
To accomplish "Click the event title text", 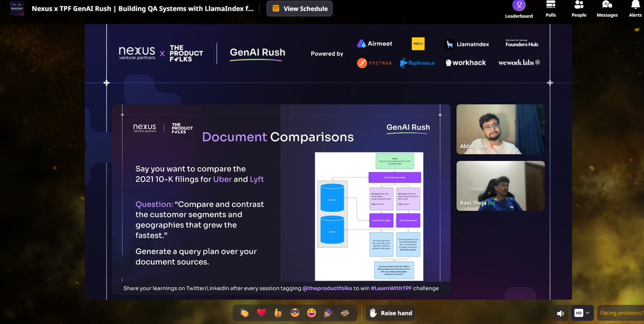I will click(142, 9).
